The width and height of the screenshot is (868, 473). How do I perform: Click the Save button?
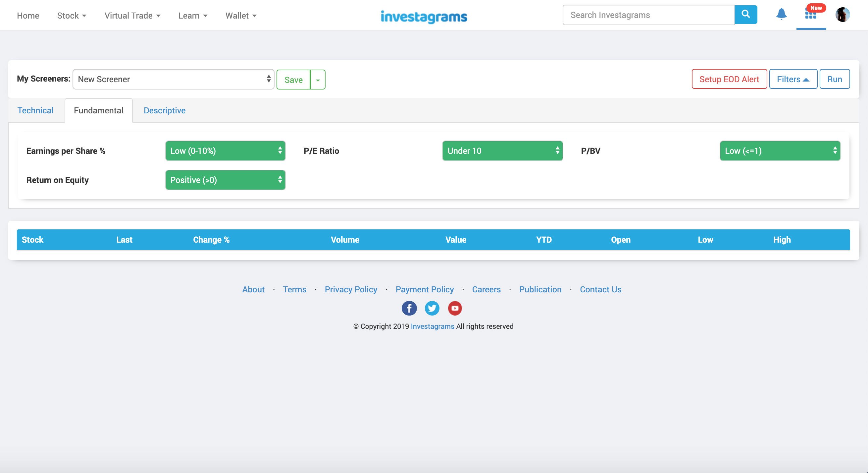[x=293, y=80]
